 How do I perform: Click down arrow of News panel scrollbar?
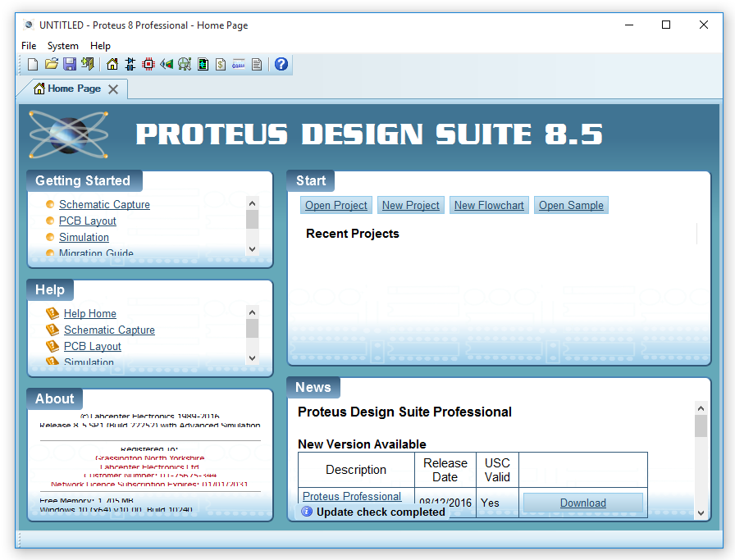701,512
